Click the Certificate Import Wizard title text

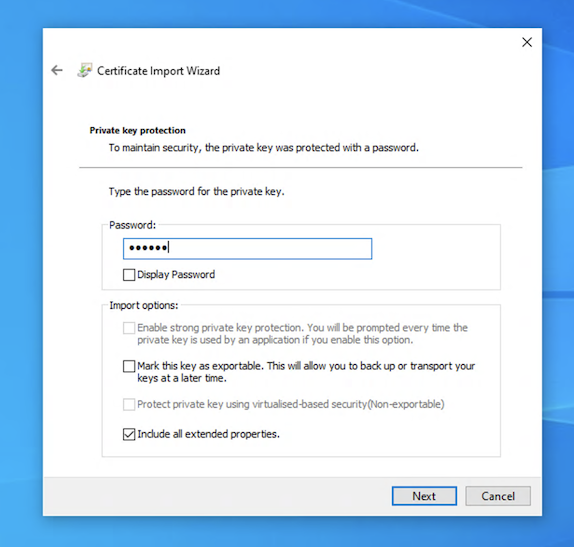pyautogui.click(x=158, y=71)
